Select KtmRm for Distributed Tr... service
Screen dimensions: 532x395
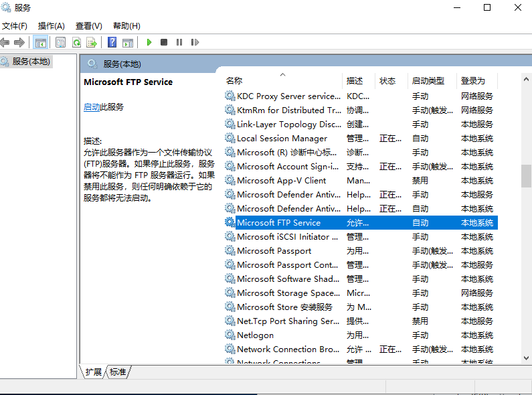(288, 110)
